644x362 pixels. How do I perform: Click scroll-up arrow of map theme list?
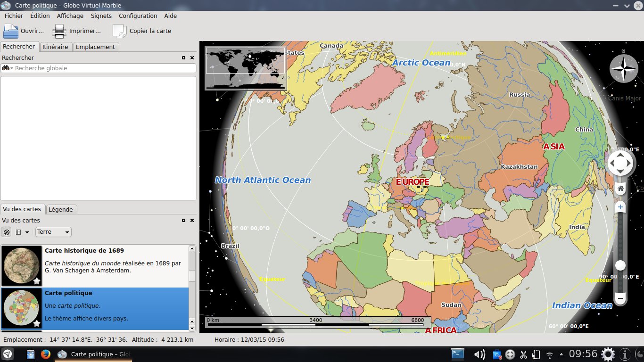click(x=192, y=248)
